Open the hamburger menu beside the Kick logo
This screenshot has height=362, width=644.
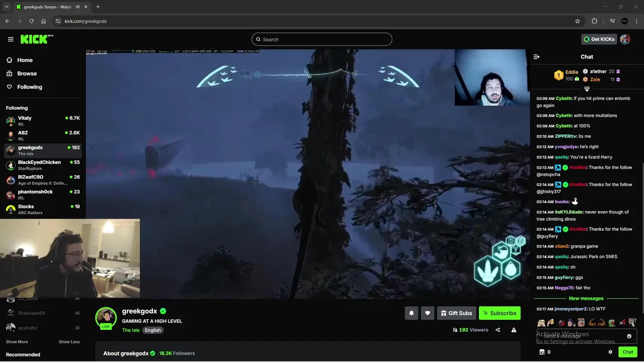coord(11,39)
